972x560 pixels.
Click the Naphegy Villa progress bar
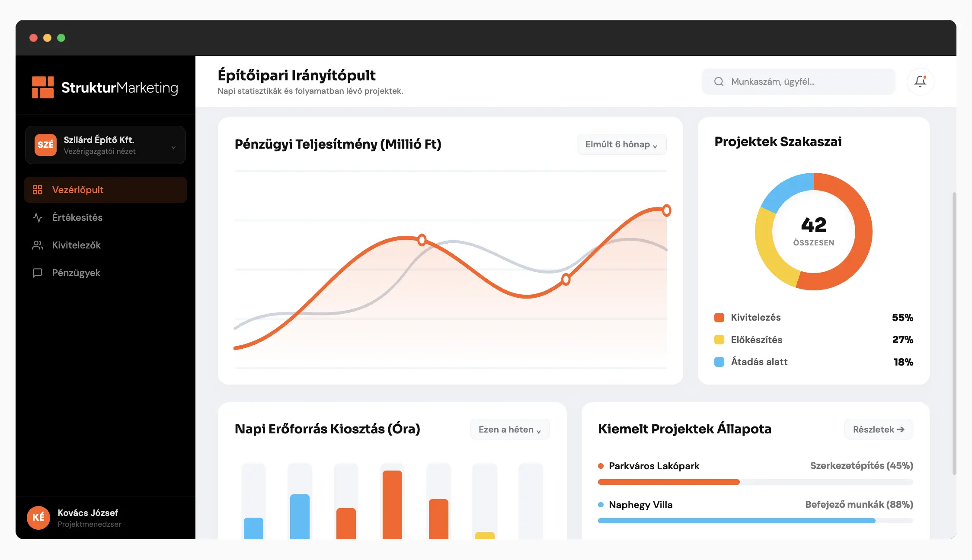click(x=755, y=521)
